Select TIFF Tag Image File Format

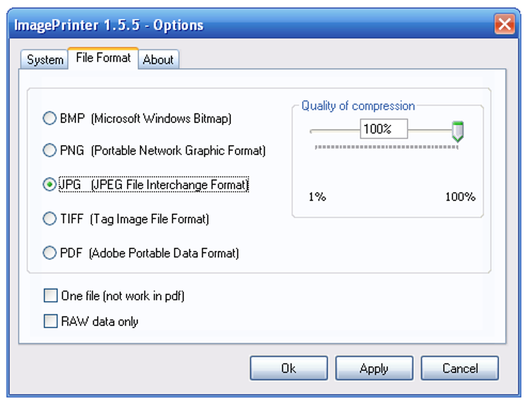pyautogui.click(x=50, y=219)
